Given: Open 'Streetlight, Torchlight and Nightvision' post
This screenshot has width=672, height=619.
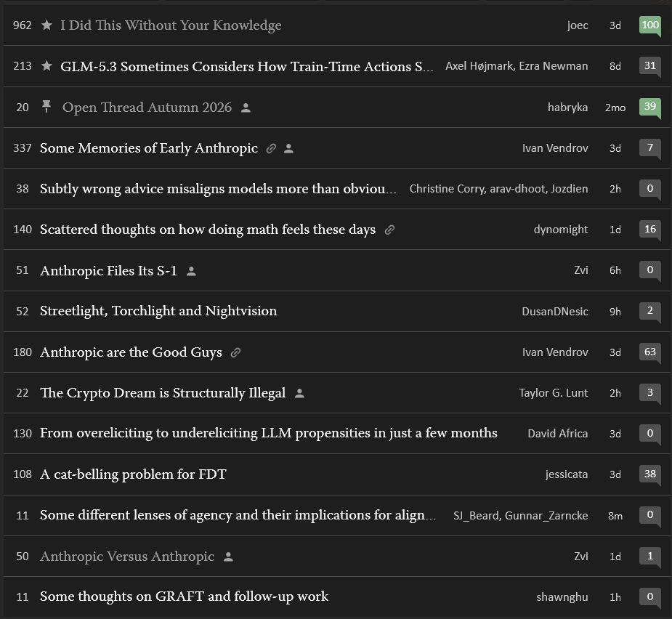Looking at the screenshot, I should pyautogui.click(x=158, y=311).
